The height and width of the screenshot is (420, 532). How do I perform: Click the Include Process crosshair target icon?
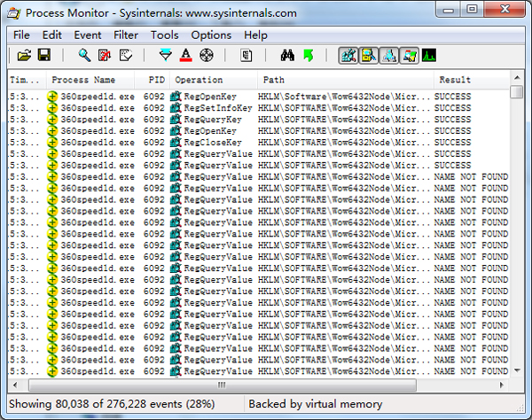(x=207, y=55)
